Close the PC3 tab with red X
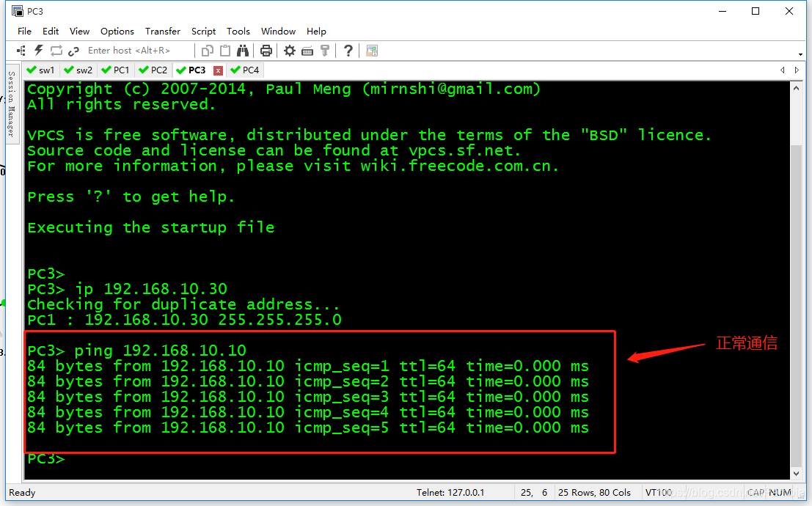Image resolution: width=812 pixels, height=506 pixels. [x=219, y=70]
